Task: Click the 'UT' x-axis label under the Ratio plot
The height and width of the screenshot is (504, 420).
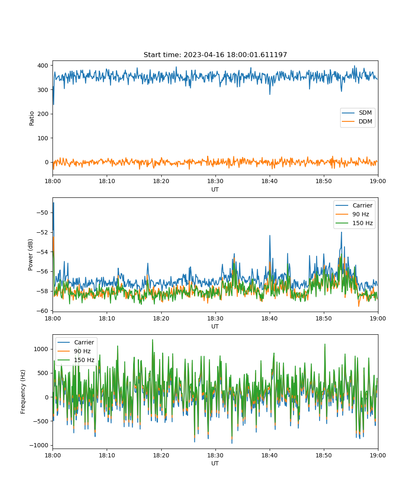Action: (215, 189)
